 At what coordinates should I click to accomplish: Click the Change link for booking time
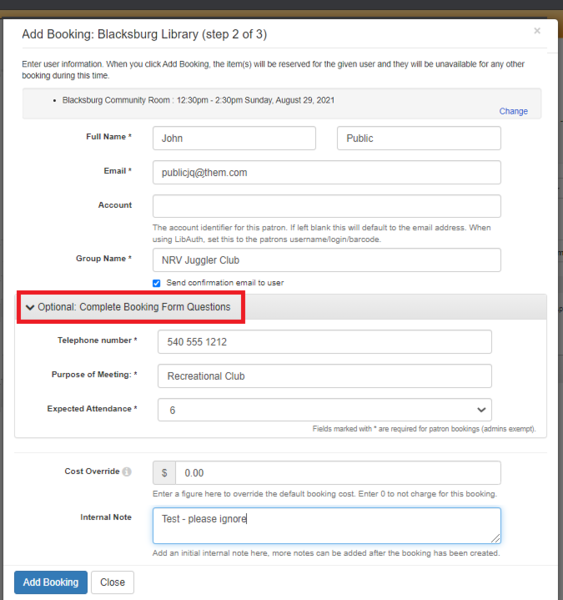pos(513,111)
